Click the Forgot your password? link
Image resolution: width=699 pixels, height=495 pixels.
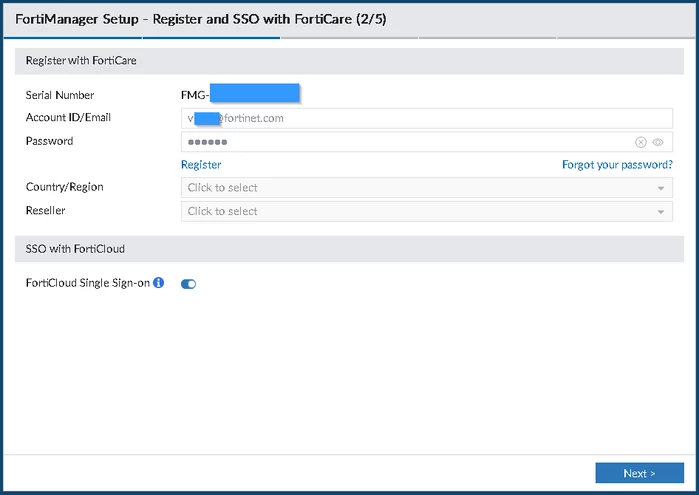(617, 165)
